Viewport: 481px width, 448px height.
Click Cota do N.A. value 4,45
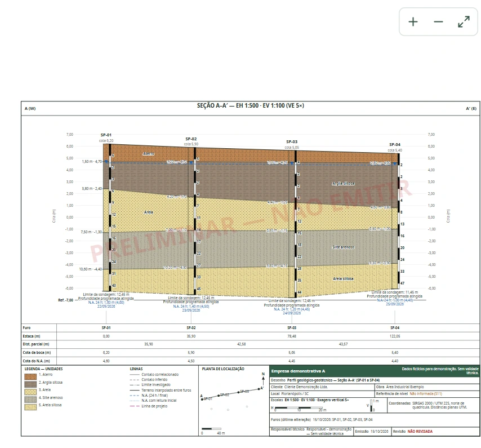coord(292,361)
